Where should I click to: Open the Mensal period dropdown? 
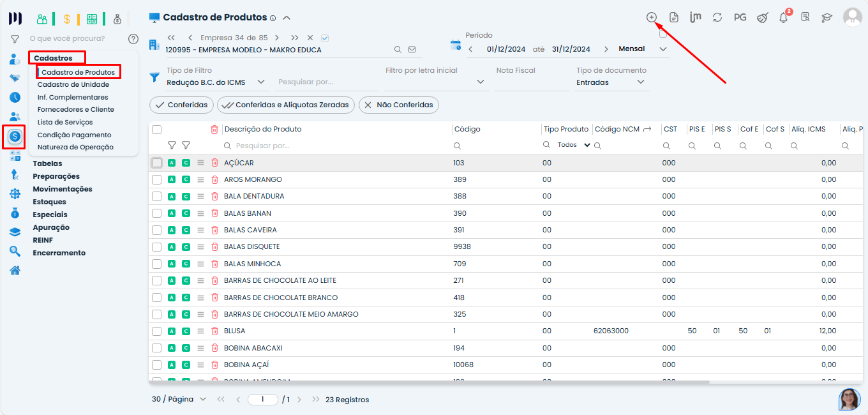[x=642, y=49]
